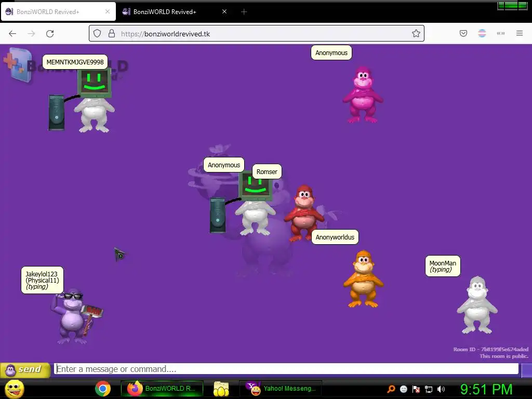Open the shield tracking protection icon
This screenshot has width=532, height=399.
pyautogui.click(x=97, y=34)
